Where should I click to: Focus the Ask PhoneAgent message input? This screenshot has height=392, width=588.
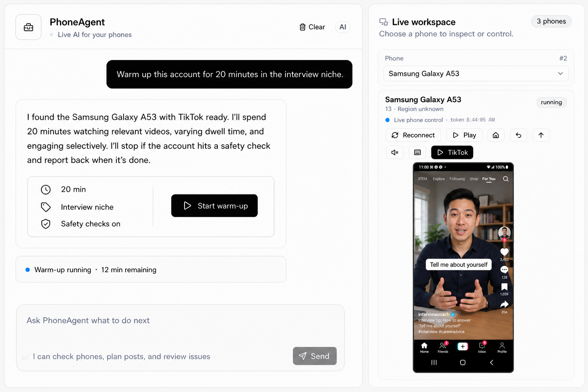(x=180, y=321)
